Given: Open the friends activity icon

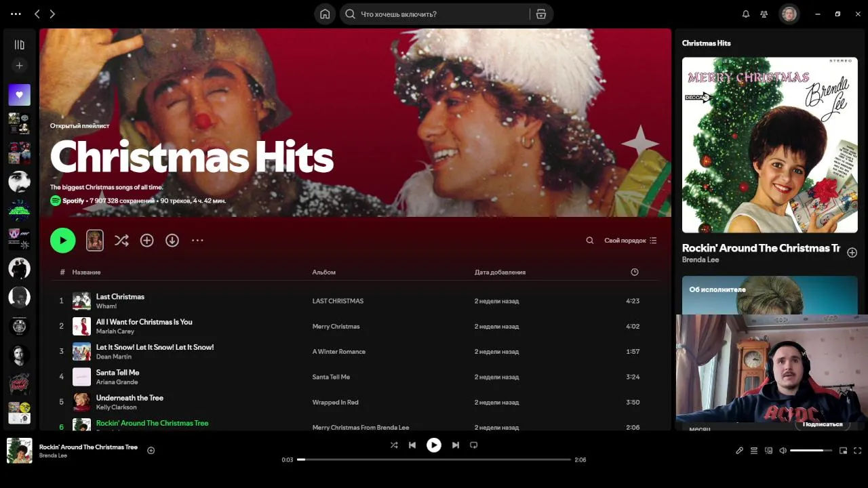Looking at the screenshot, I should tap(764, 14).
